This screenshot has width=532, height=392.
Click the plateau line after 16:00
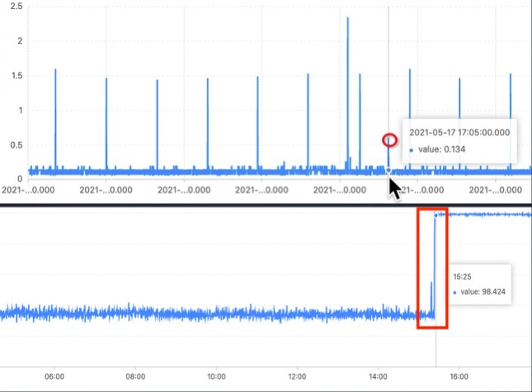(x=496, y=215)
